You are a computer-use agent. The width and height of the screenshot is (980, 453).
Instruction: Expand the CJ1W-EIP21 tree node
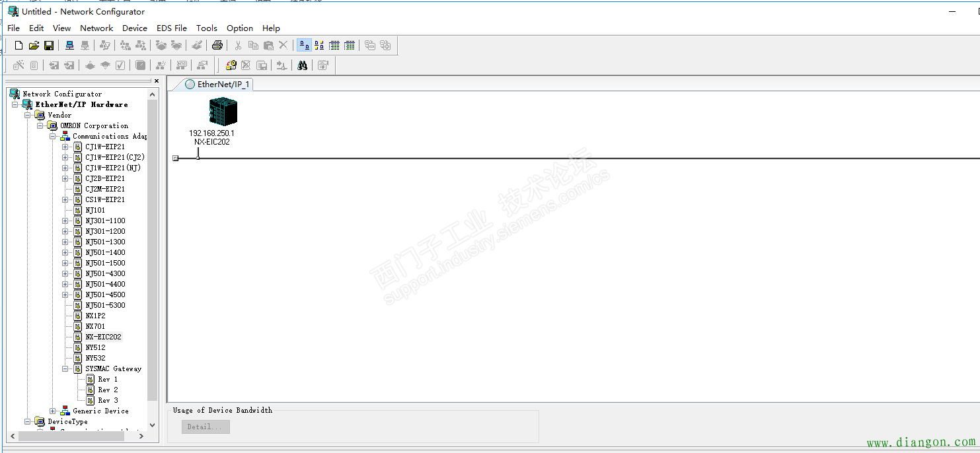[65, 147]
